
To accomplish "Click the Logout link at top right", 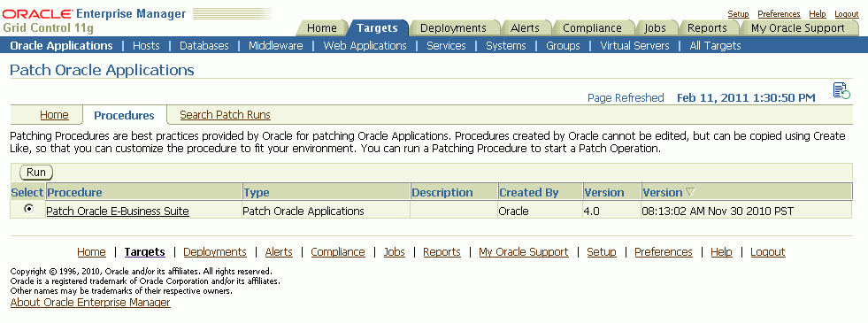I will pyautogui.click(x=847, y=14).
